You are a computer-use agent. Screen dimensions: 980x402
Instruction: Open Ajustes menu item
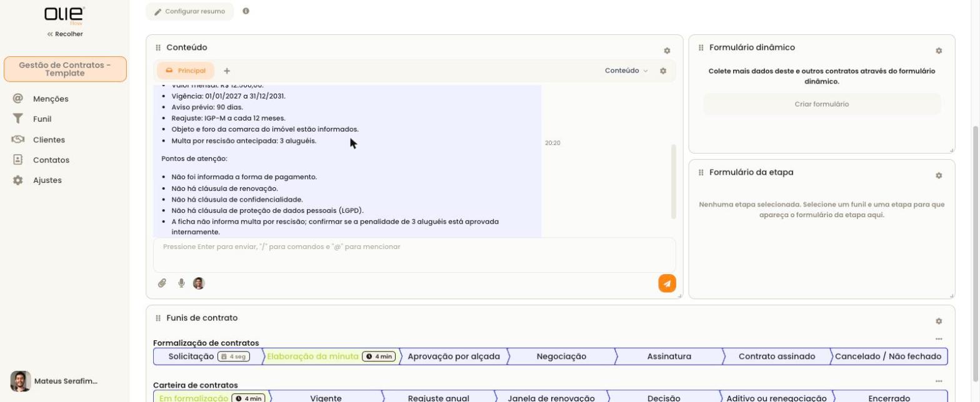pos(47,180)
